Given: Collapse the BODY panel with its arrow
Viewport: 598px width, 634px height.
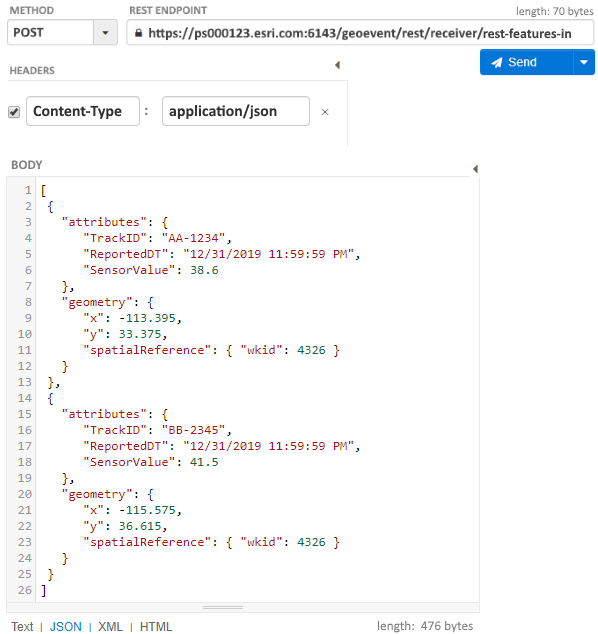Looking at the screenshot, I should coord(475,169).
